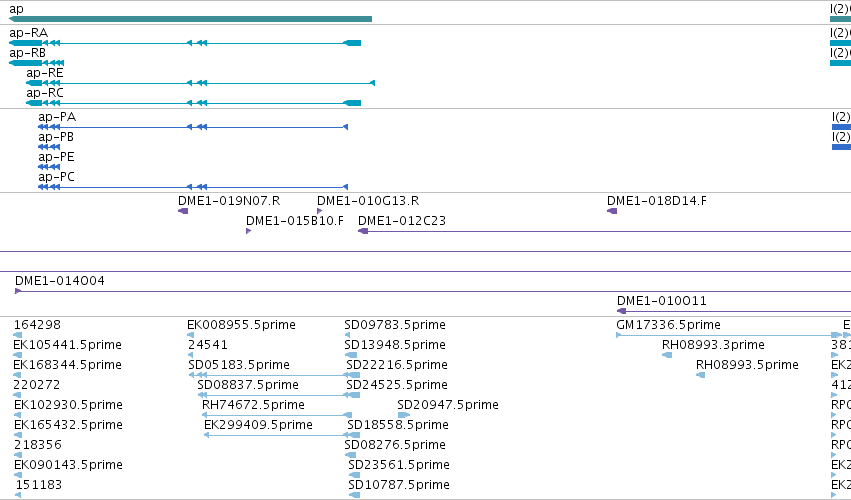Select EST SD08276.5prime
The width and height of the screenshot is (851, 500).
pos(351,455)
